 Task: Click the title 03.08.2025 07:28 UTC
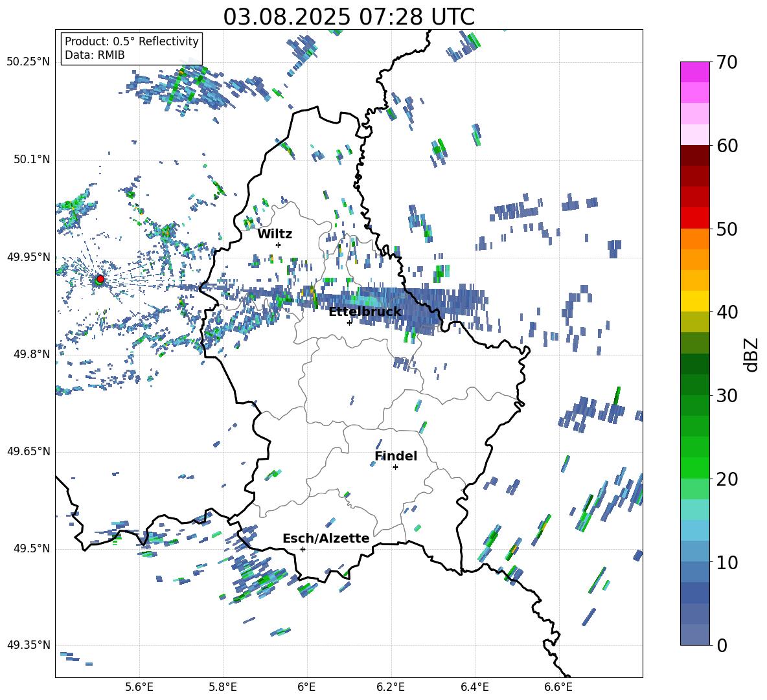[349, 17]
